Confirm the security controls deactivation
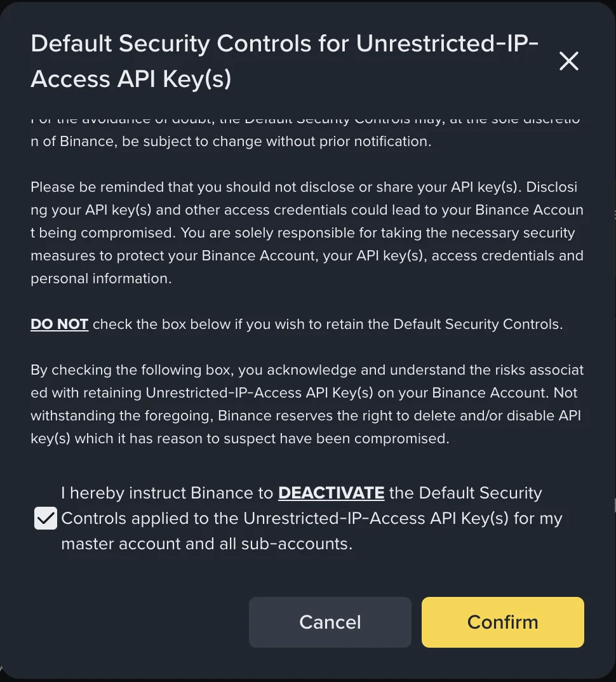The image size is (616, 682). pos(502,622)
